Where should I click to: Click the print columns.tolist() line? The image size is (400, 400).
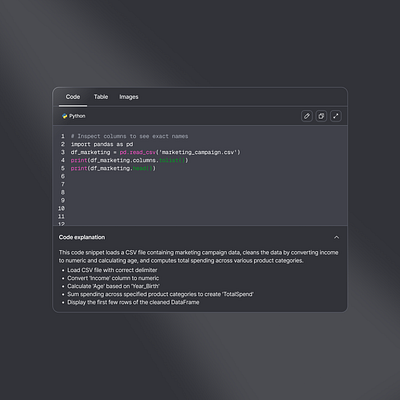129,160
